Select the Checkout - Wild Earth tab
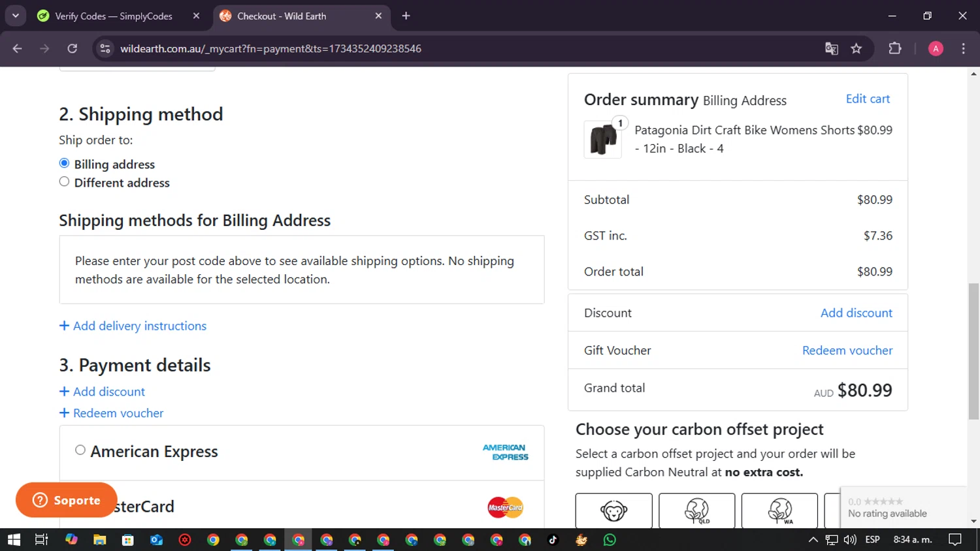Image resolution: width=980 pixels, height=551 pixels. pos(281,16)
